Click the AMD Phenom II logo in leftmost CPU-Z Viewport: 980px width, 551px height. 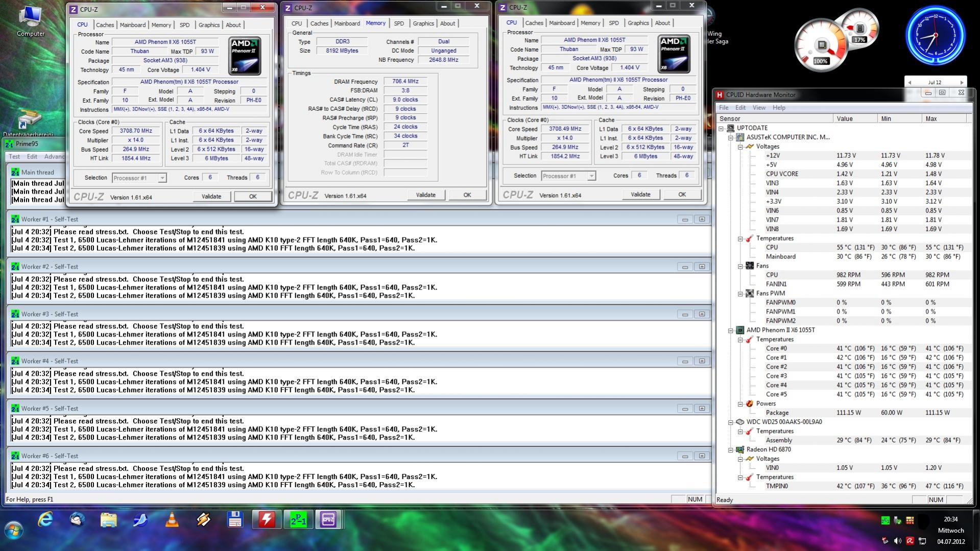[x=245, y=56]
